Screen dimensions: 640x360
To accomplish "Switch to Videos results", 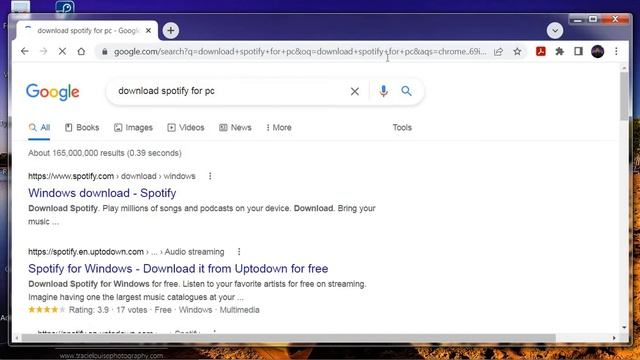I will click(x=186, y=128).
